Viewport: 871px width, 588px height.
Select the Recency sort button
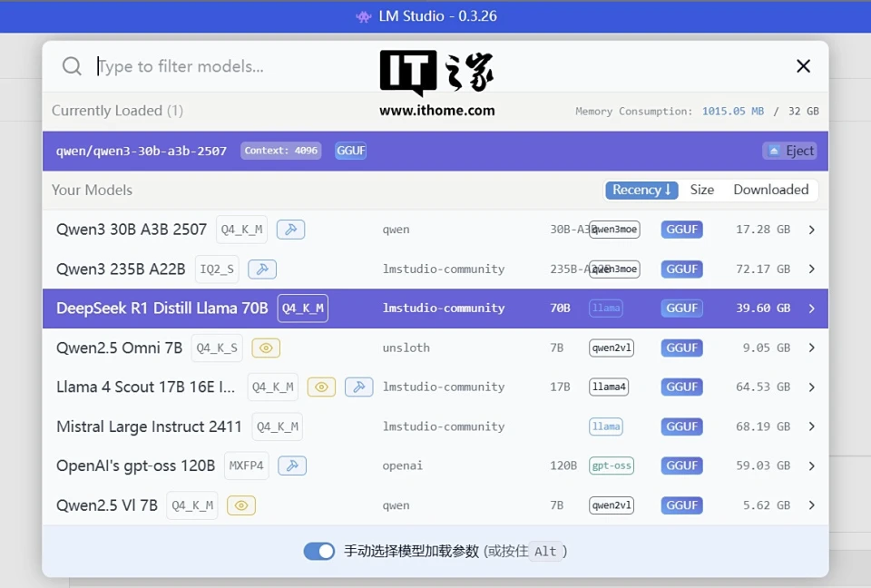click(641, 190)
